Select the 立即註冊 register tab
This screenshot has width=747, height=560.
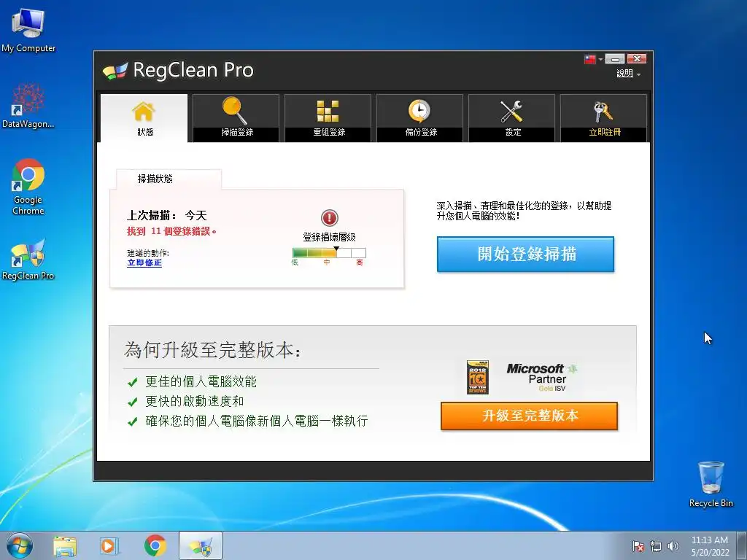point(603,117)
